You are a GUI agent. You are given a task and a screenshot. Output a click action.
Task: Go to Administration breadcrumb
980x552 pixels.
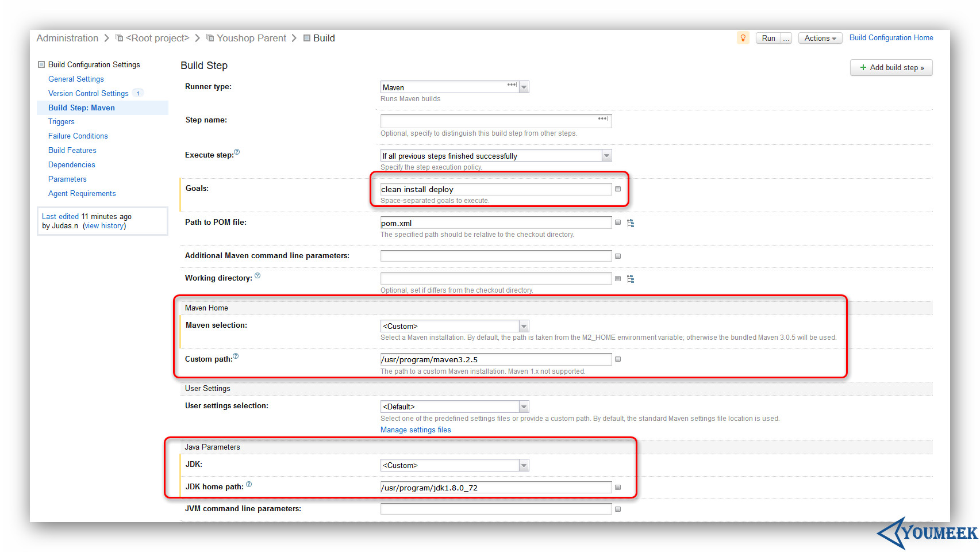(67, 38)
